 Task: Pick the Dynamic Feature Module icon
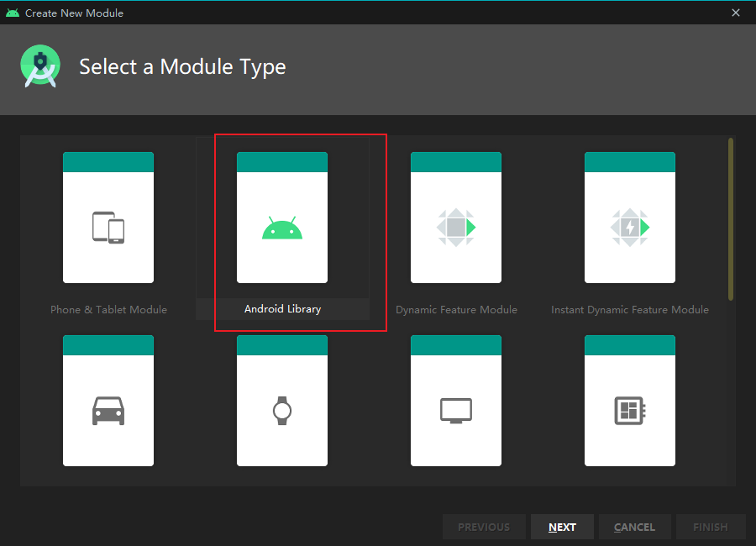pos(456,227)
